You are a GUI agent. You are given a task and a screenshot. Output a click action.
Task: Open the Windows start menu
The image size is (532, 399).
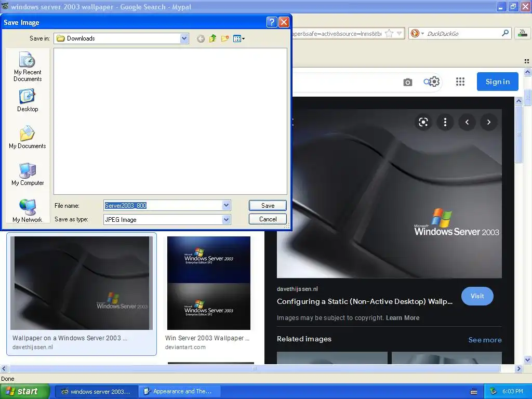tap(25, 391)
